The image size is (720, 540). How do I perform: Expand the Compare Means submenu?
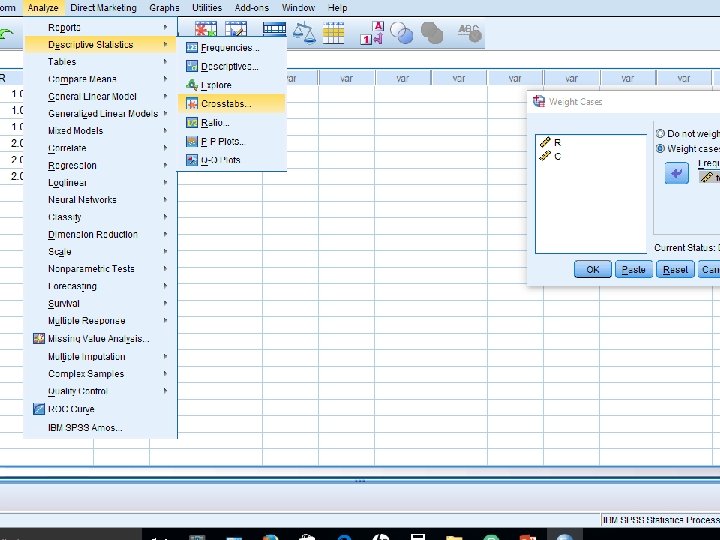coord(100,79)
